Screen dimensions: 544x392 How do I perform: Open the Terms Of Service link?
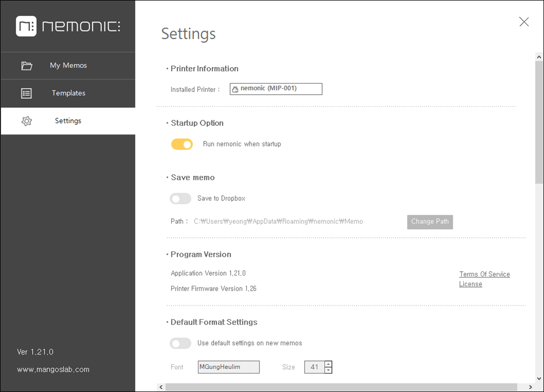pyautogui.click(x=485, y=274)
